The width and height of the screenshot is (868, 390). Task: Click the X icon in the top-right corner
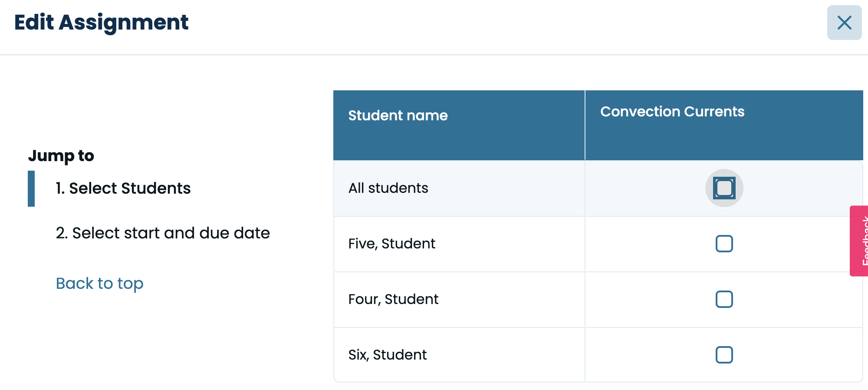844,23
